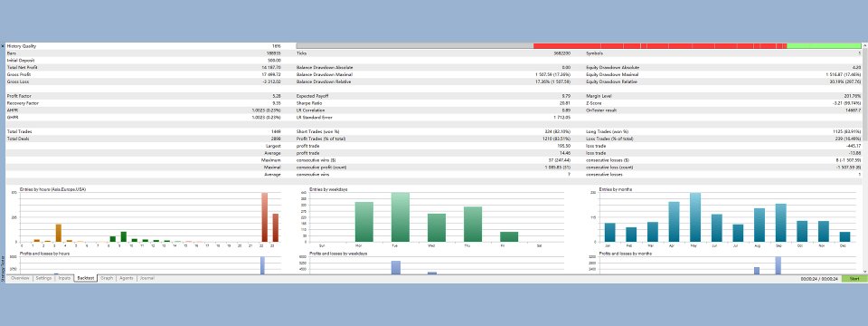Viewport: 868px width, 326px height.
Task: Select the Balance Drawdown Relative label
Action: (325, 81)
